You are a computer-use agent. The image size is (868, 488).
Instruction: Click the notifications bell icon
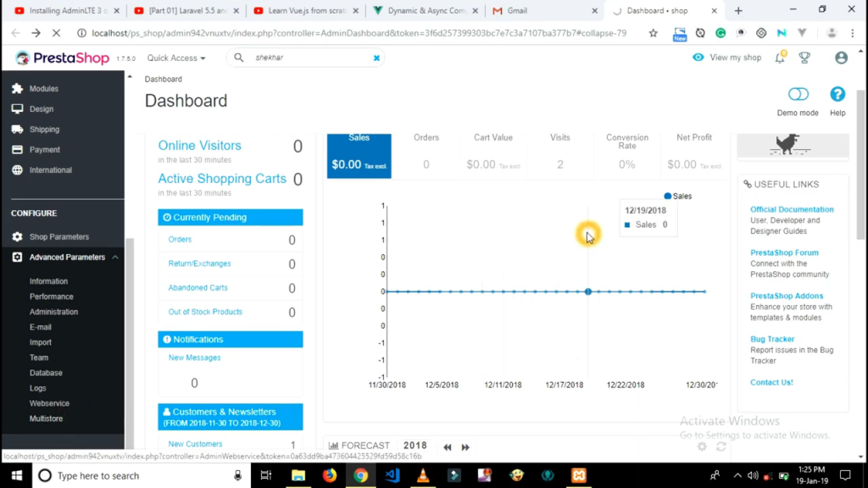tap(780, 58)
